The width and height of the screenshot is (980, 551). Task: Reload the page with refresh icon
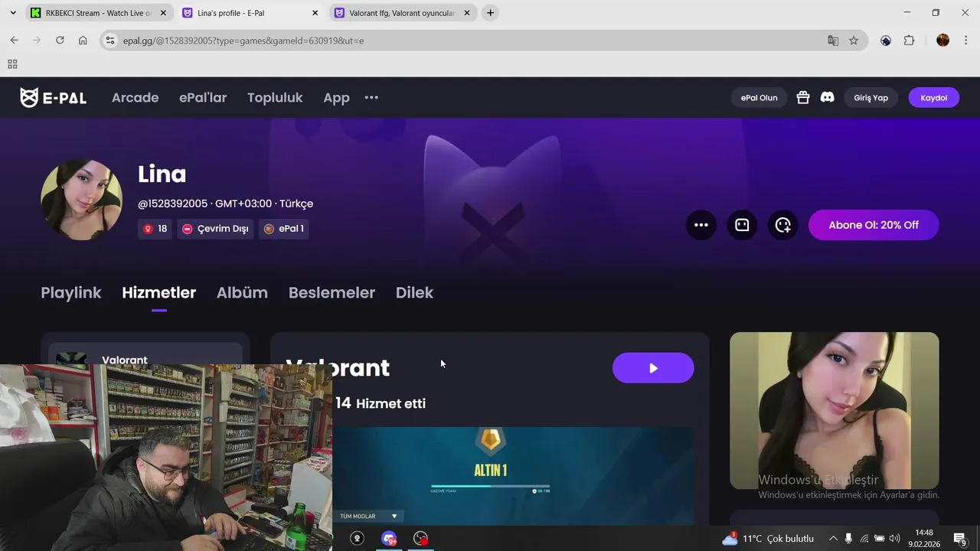click(x=60, y=41)
